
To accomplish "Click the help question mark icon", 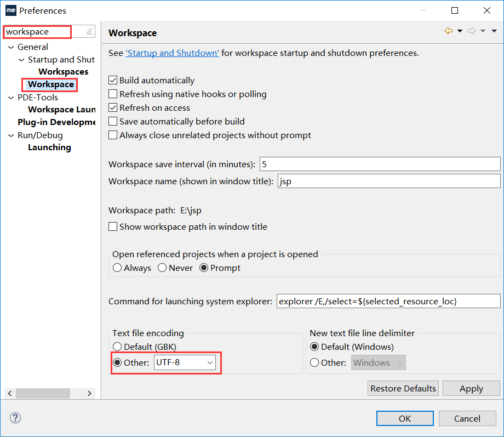I will [x=15, y=418].
